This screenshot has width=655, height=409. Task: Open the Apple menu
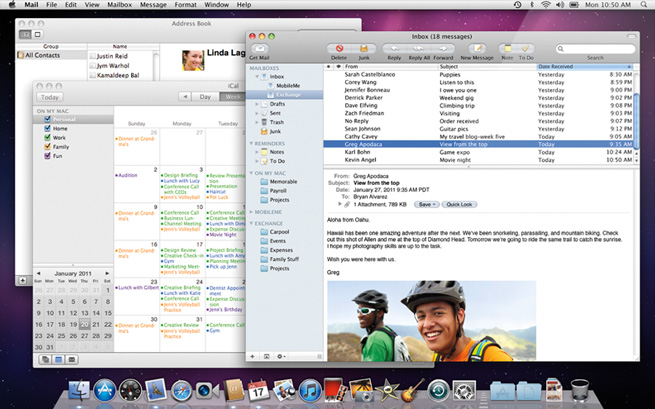point(12,5)
